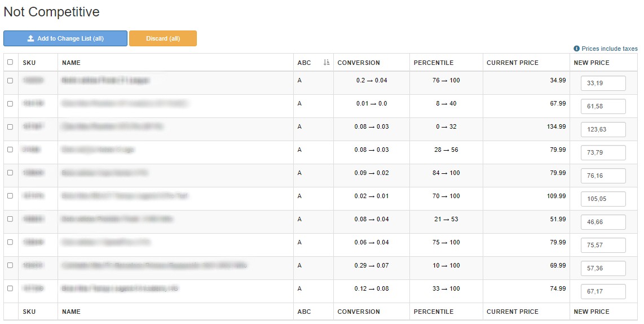Check the row with current price 34.99
This screenshot has height=324, width=644.
pos(10,81)
